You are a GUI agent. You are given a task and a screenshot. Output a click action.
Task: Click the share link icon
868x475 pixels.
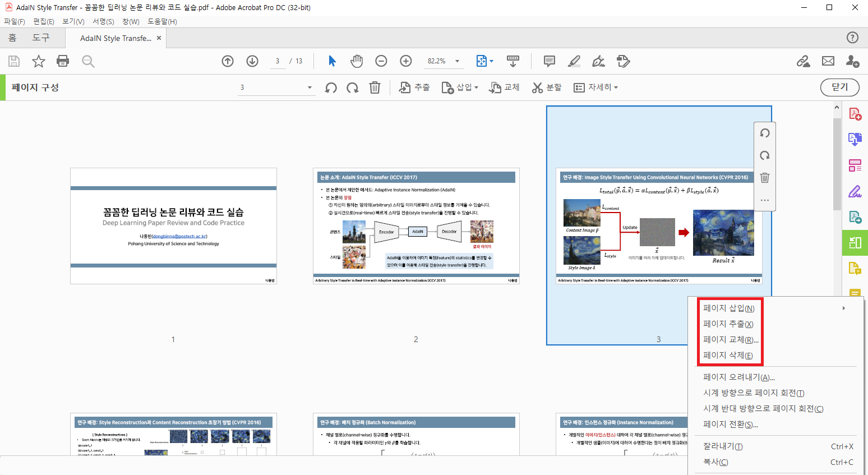[804, 61]
